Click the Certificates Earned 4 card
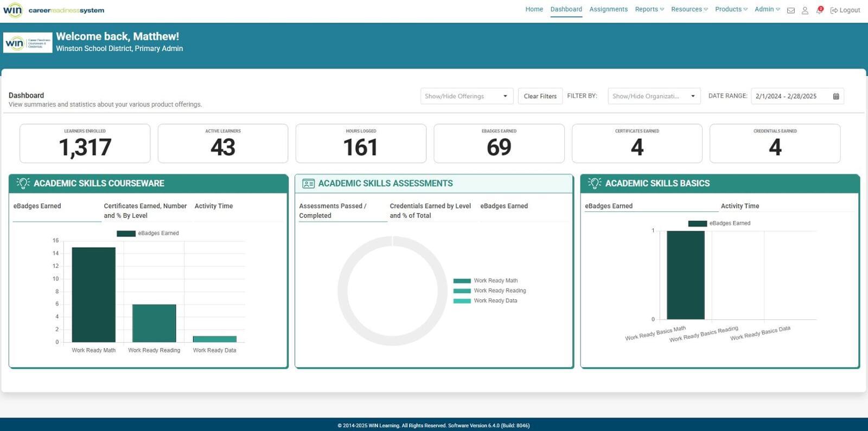The image size is (868, 431). 637,144
